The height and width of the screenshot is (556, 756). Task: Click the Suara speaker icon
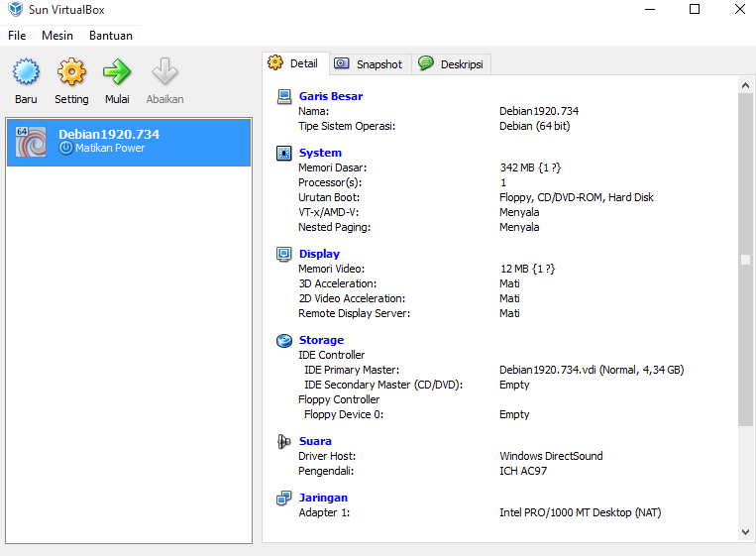click(x=284, y=441)
